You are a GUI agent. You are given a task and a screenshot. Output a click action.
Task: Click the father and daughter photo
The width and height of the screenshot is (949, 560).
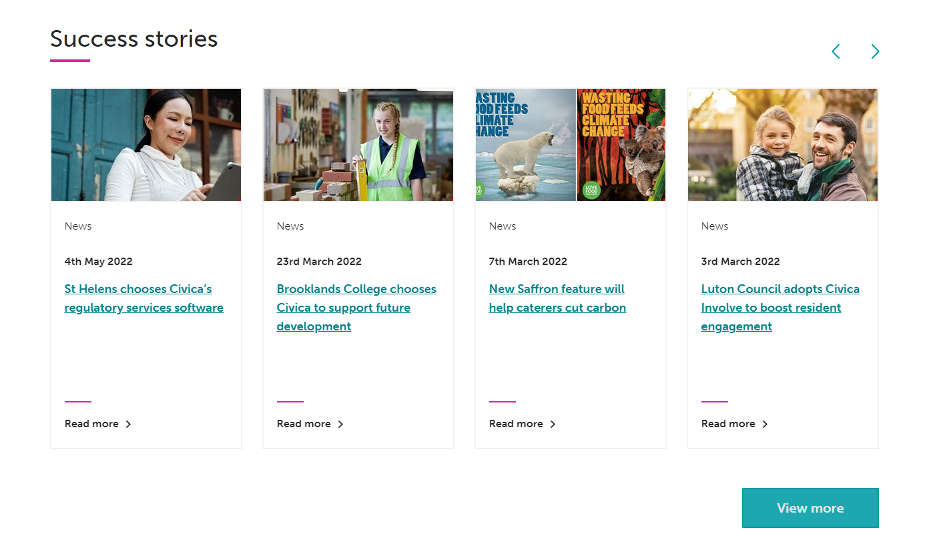pyautogui.click(x=782, y=144)
